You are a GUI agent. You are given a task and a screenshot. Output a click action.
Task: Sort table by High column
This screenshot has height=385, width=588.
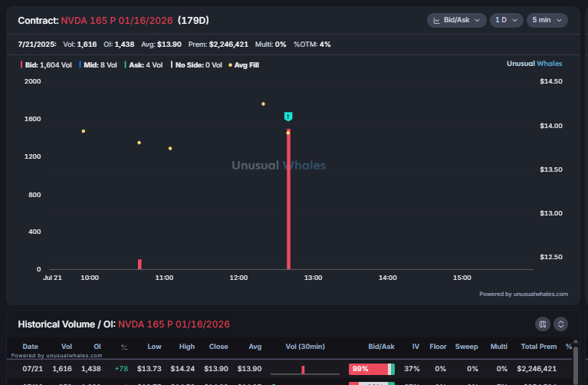(x=187, y=347)
